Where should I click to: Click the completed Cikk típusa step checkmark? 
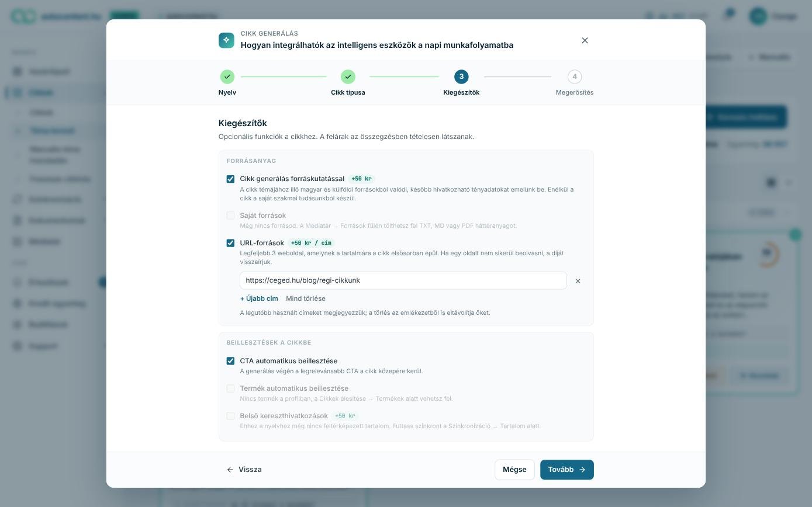point(348,77)
